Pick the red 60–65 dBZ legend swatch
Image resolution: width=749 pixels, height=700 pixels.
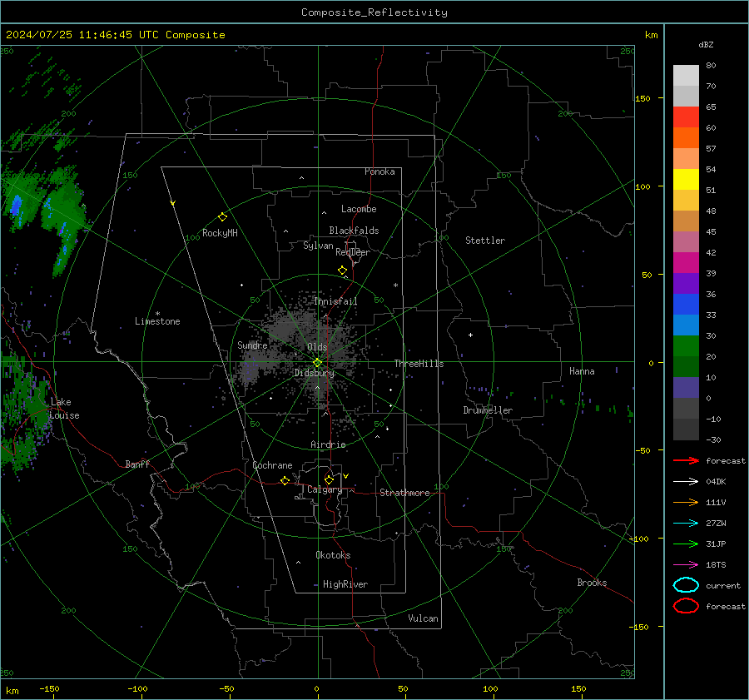coord(686,117)
